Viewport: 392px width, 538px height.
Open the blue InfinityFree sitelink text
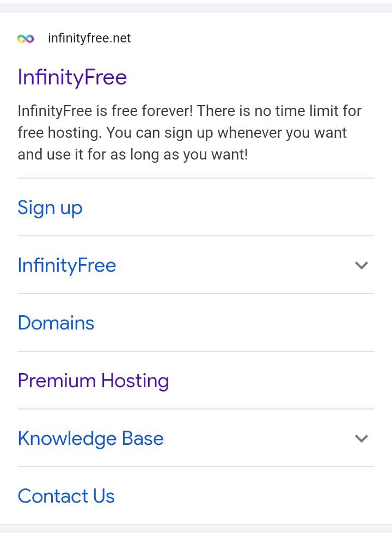(66, 265)
